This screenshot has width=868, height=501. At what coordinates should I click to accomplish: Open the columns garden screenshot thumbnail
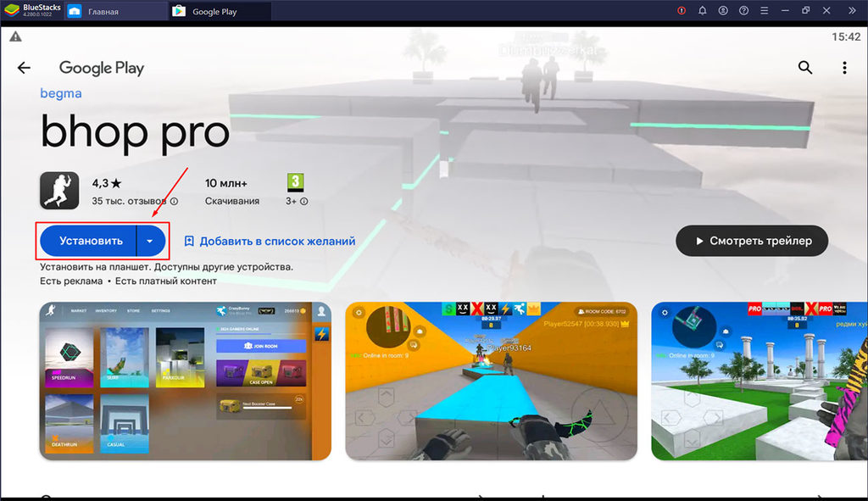[759, 381]
